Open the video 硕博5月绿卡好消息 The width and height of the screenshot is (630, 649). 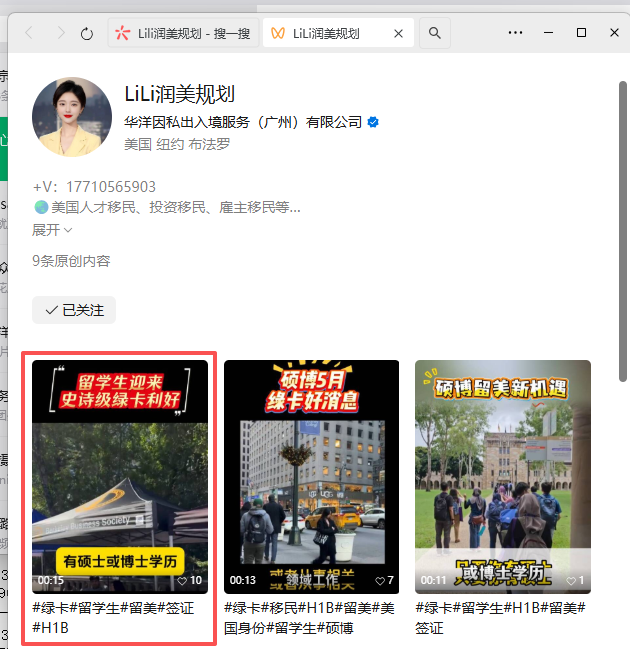(312, 477)
